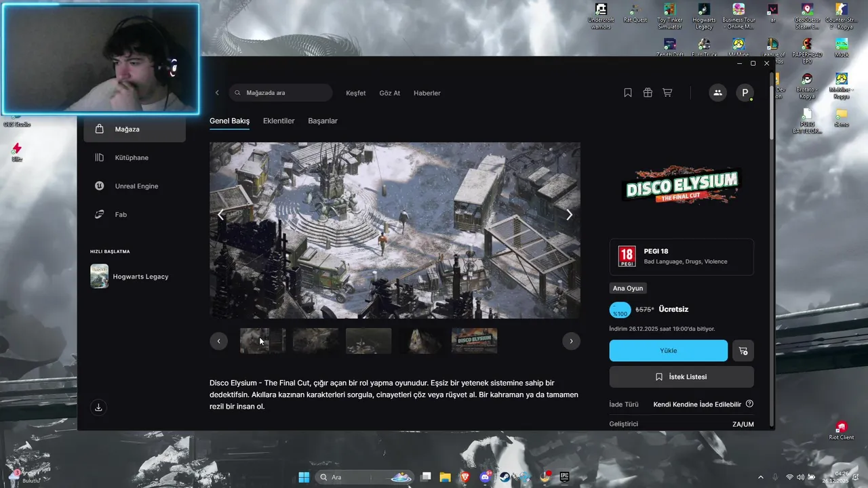This screenshot has height=488, width=868.
Task: Open the Keşfet tab
Action: click(355, 93)
